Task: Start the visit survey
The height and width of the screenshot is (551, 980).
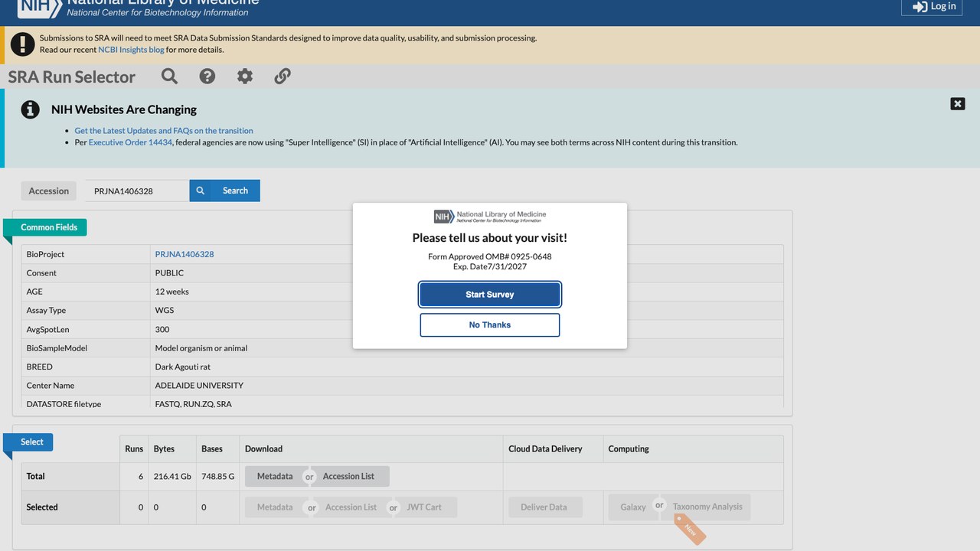Action: [x=490, y=295]
